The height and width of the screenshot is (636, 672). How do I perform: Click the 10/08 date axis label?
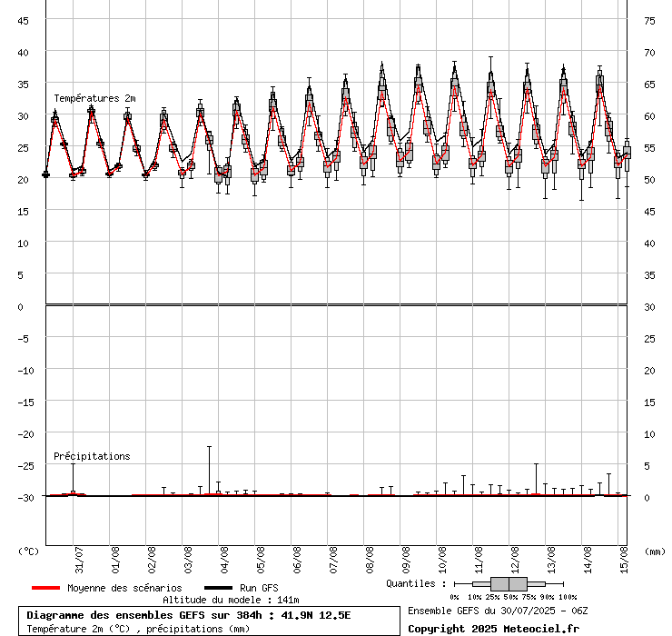(443, 560)
